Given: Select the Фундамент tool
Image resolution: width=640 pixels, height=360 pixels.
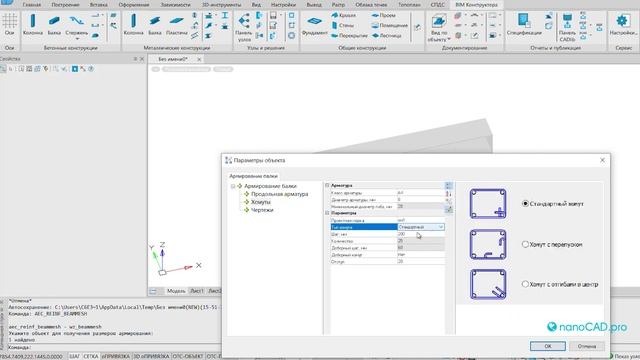Looking at the screenshot, I should pyautogui.click(x=315, y=25).
